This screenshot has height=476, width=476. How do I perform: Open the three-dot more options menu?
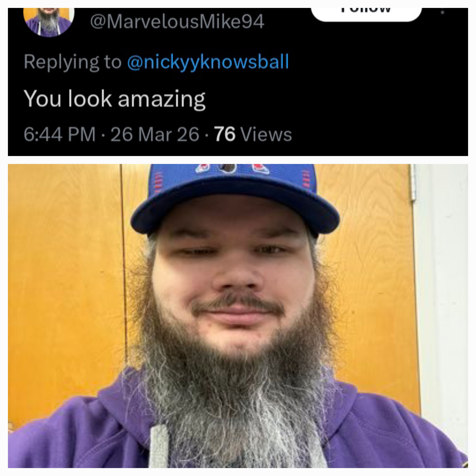pyautogui.click(x=442, y=12)
